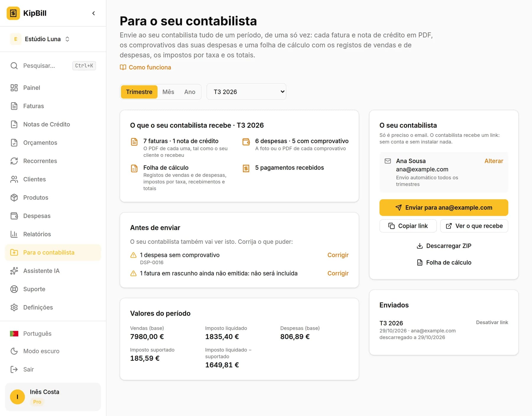Collapse the sidebar with the chevron arrow
The width and height of the screenshot is (532, 416).
(x=93, y=13)
